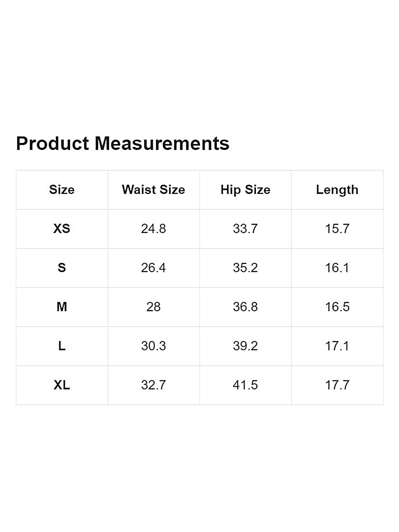399x532 pixels.
Task: Click the Length column header
Action: (x=337, y=190)
